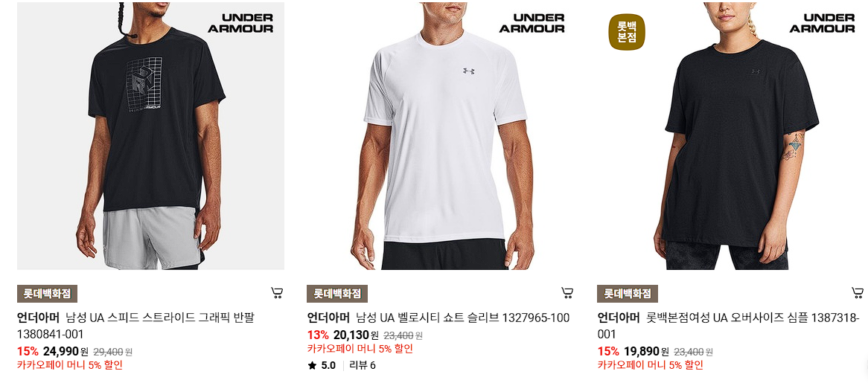This screenshot has height=383, width=868.
Task: Click 롯데백화점 tag under the women's tee
Action: pos(628,294)
